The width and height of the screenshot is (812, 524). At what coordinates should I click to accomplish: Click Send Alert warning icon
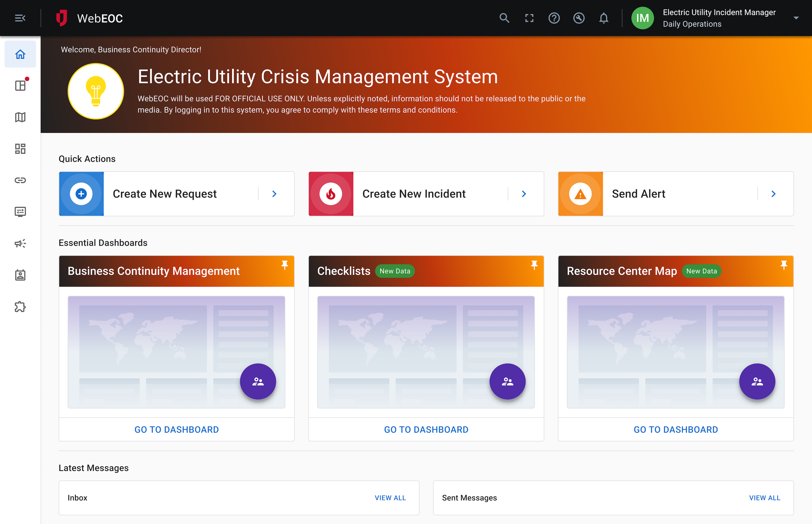point(581,194)
